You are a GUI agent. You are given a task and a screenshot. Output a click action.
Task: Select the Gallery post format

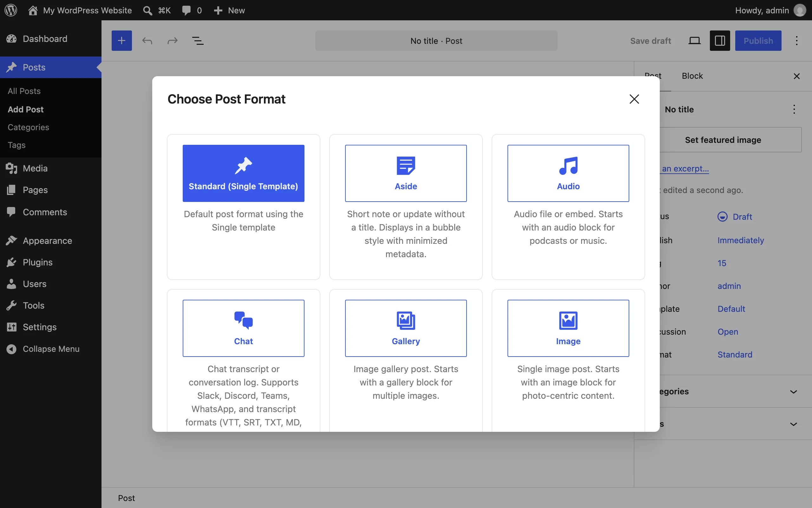tap(406, 328)
